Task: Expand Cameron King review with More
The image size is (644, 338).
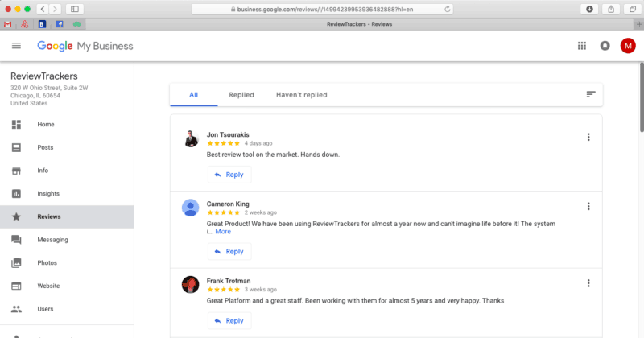Action: coord(223,232)
